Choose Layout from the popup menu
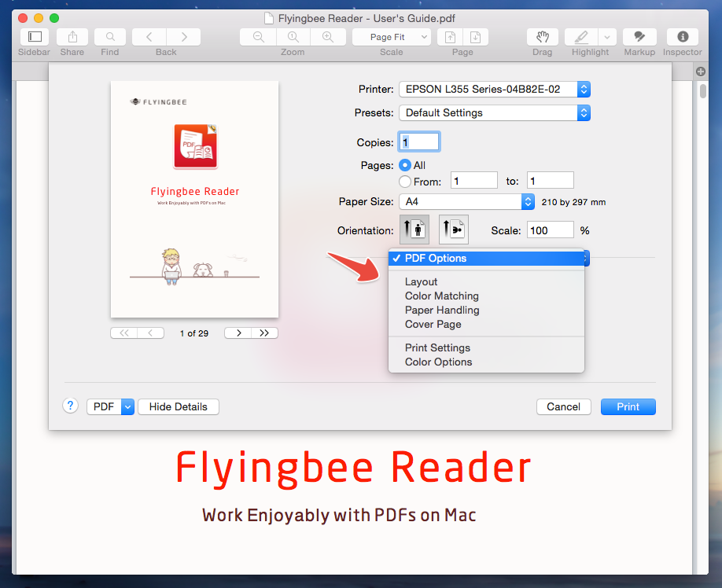Screen dimensions: 722x588 coord(486,281)
